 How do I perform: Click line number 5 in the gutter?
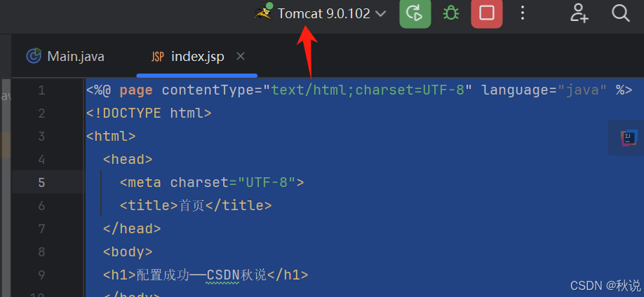click(41, 182)
